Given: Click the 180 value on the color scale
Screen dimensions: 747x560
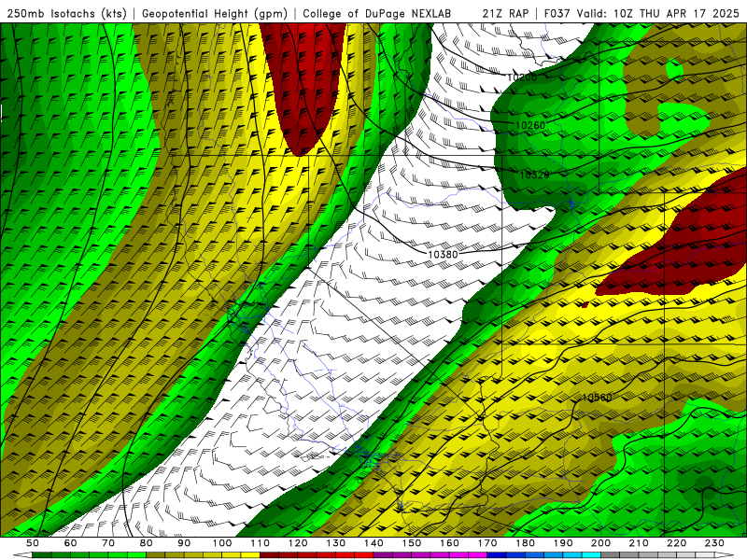Looking at the screenshot, I should (525, 543).
